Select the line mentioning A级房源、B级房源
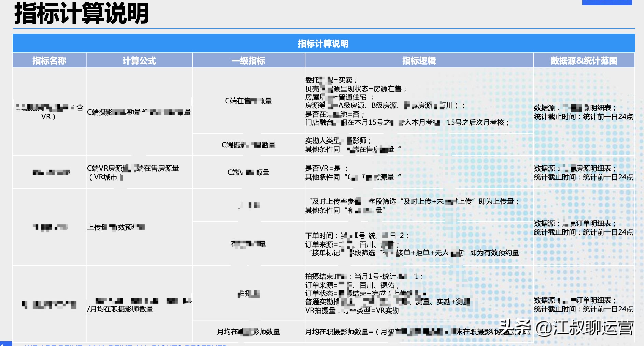This screenshot has height=346, width=644. tap(385, 105)
